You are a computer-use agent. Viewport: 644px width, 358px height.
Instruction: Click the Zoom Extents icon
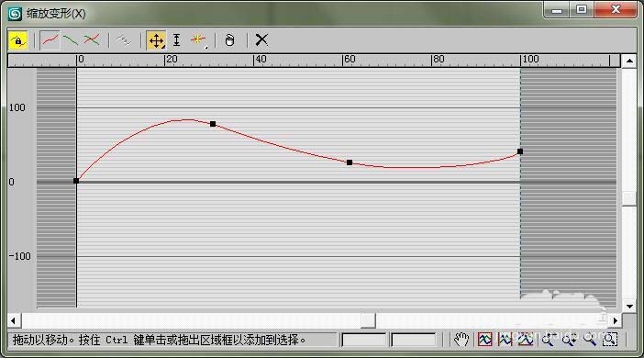[x=485, y=340]
